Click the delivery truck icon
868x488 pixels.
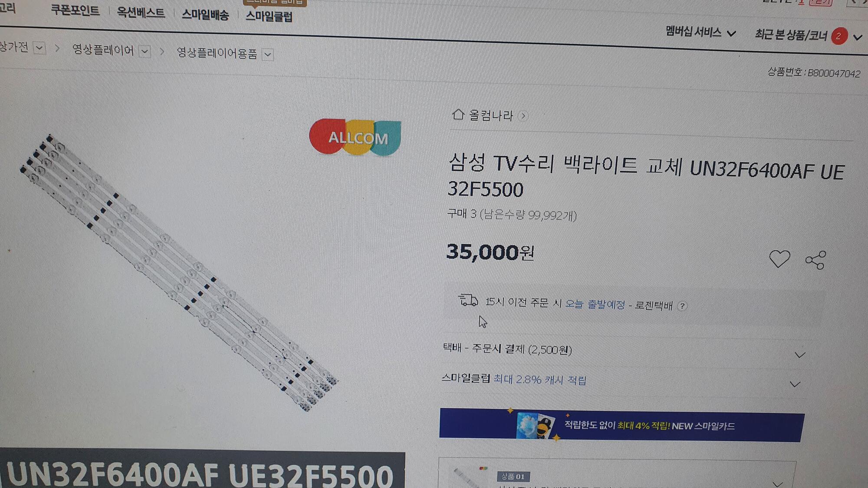(x=468, y=300)
